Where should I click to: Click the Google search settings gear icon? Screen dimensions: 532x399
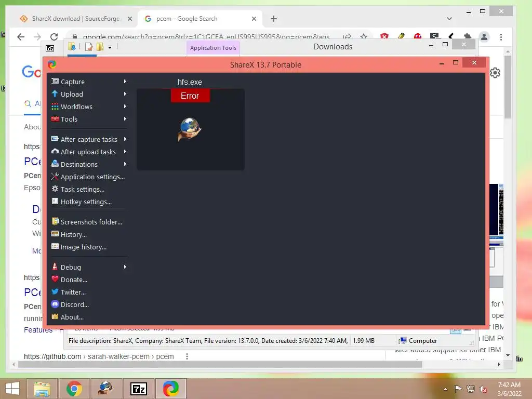tap(495, 73)
